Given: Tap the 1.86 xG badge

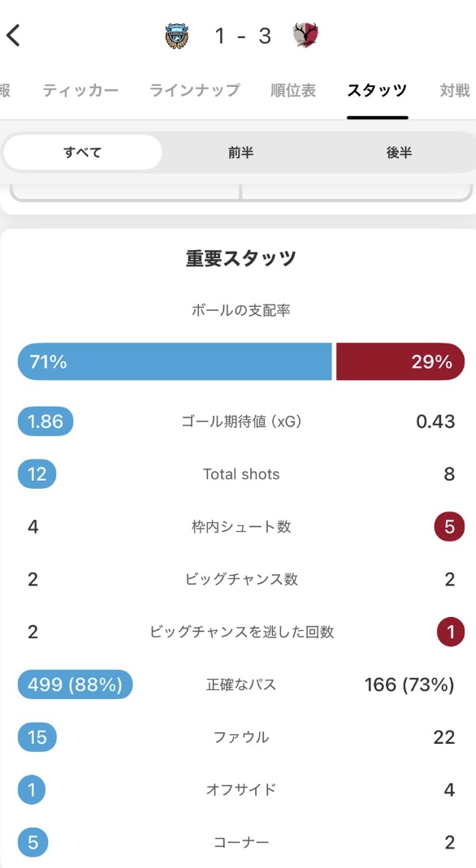Looking at the screenshot, I should click(x=45, y=422).
